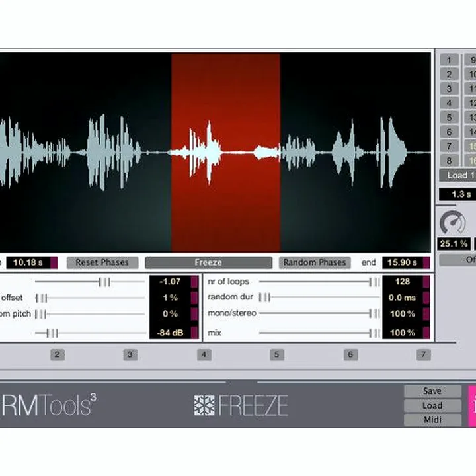Viewport: 476px width, 476px height.
Task: Select preset slot 1
Action: tap(449, 59)
